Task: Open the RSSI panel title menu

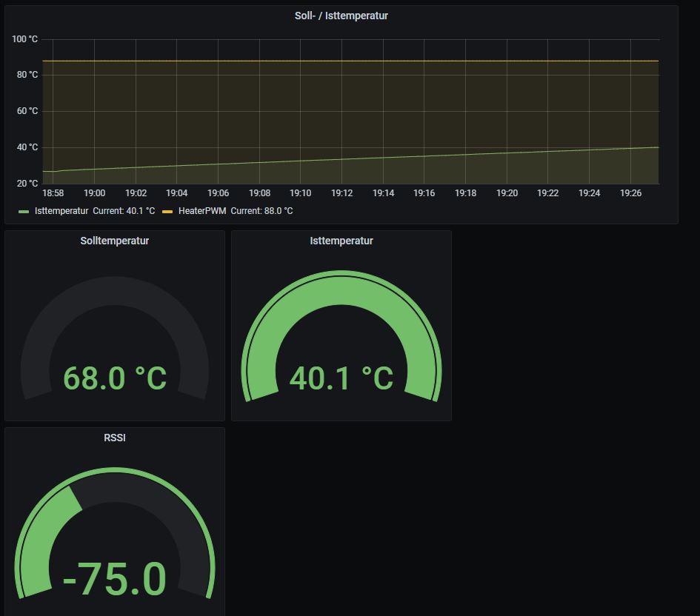Action: click(115, 438)
